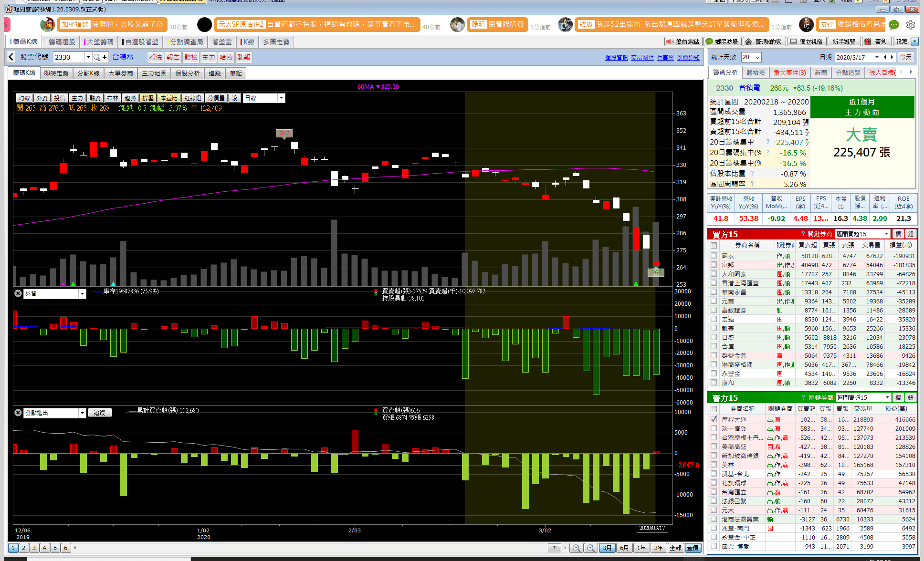Open the 到價通知 link
The image size is (924, 561).
[x=688, y=58]
